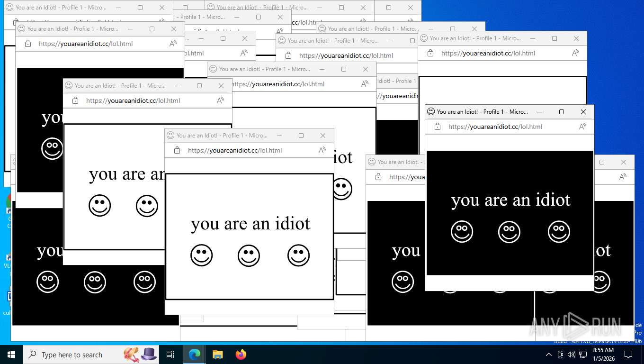644x364 pixels.
Task: Launch Firefox from the taskbar
Action: tap(241, 355)
